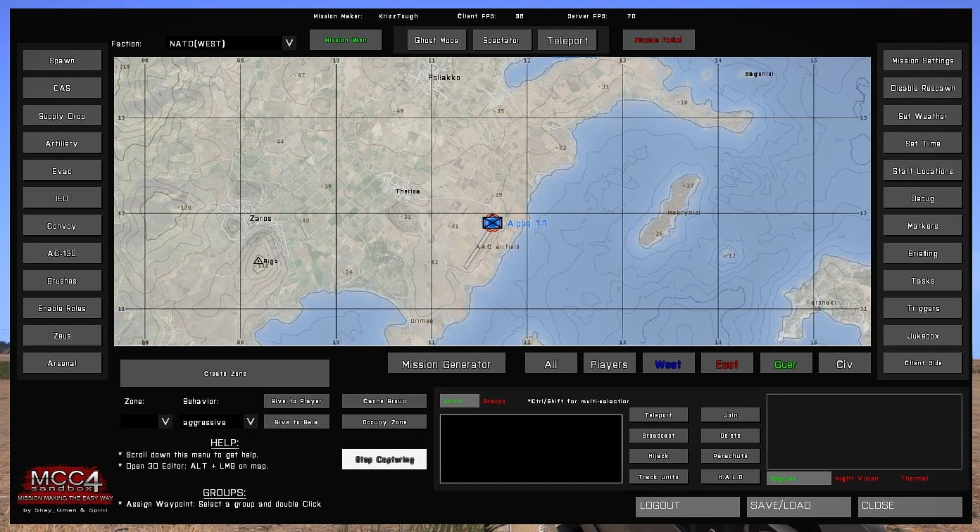Click the Parachute button
Screen dimensions: 980x532
(731, 456)
